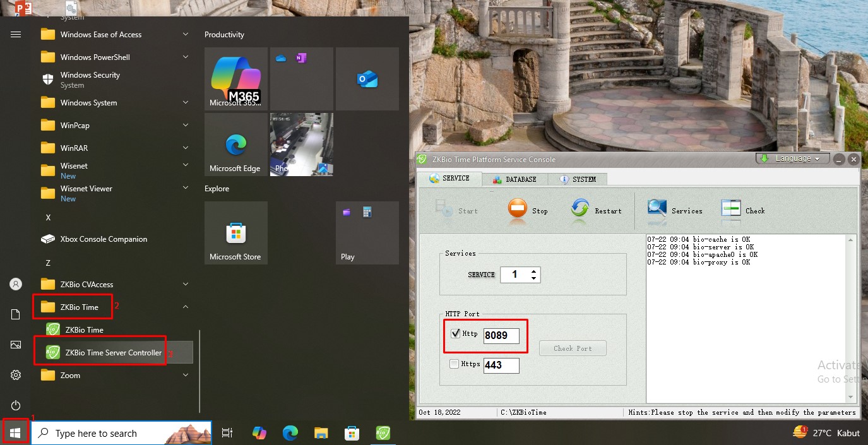Open the Outlook tile
This screenshot has height=445, width=868.
(x=367, y=79)
